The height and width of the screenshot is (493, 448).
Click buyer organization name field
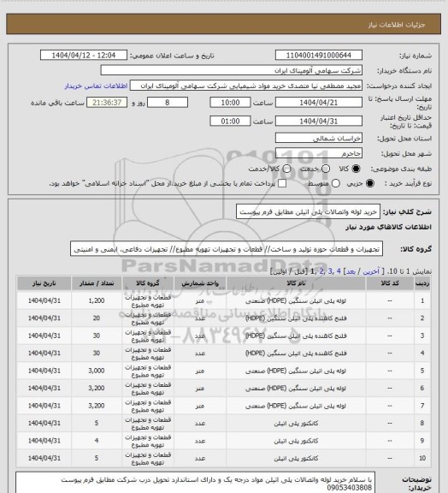[231, 70]
